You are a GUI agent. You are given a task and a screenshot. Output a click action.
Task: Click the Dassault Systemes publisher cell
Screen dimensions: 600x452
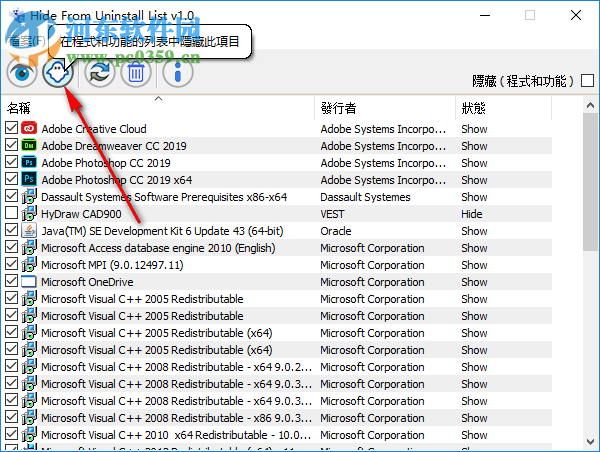coord(365,197)
